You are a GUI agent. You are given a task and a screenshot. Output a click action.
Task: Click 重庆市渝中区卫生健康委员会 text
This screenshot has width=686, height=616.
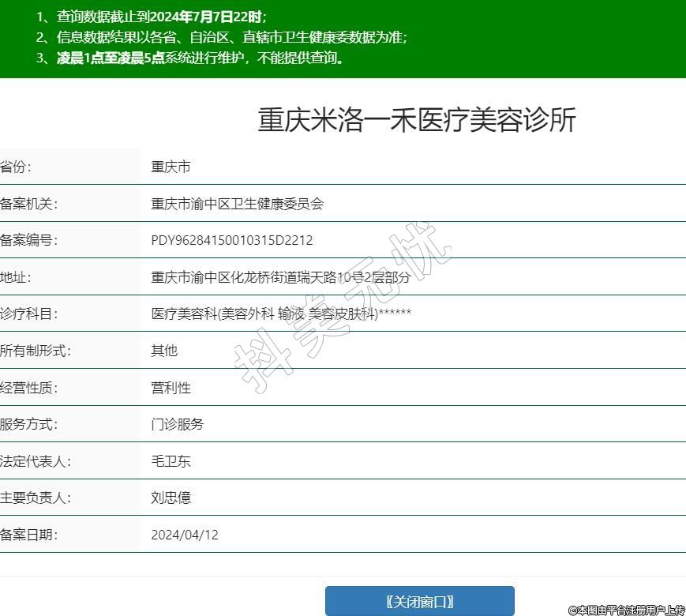(237, 205)
